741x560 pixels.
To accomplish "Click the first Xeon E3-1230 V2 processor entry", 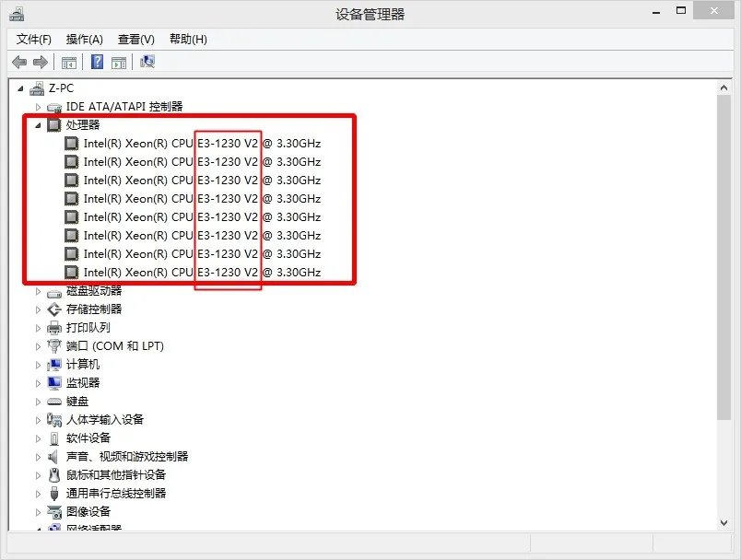I will [x=201, y=144].
